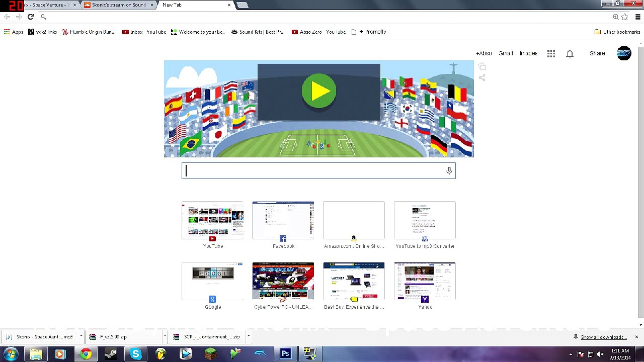
Task: Click the Google search input field
Action: [x=318, y=171]
